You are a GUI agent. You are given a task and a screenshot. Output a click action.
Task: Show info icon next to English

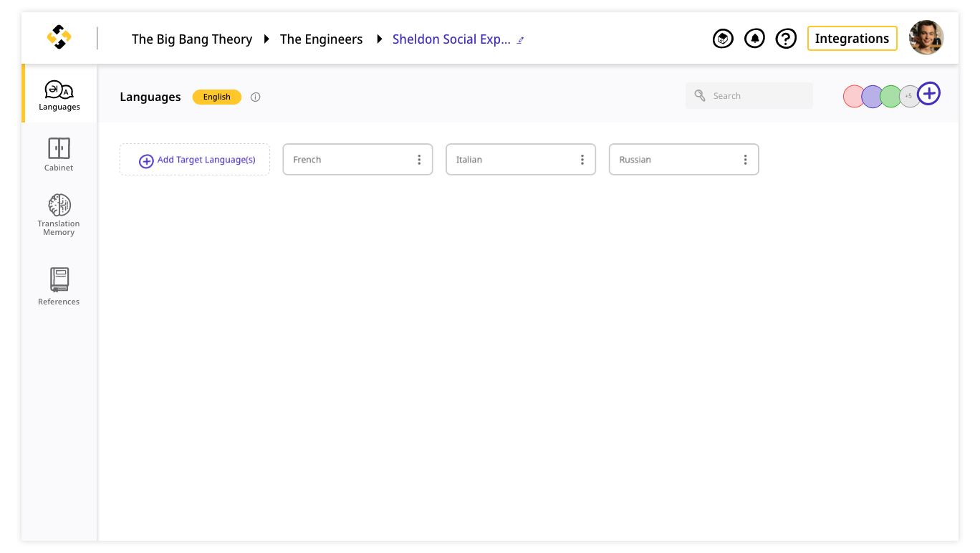click(256, 97)
